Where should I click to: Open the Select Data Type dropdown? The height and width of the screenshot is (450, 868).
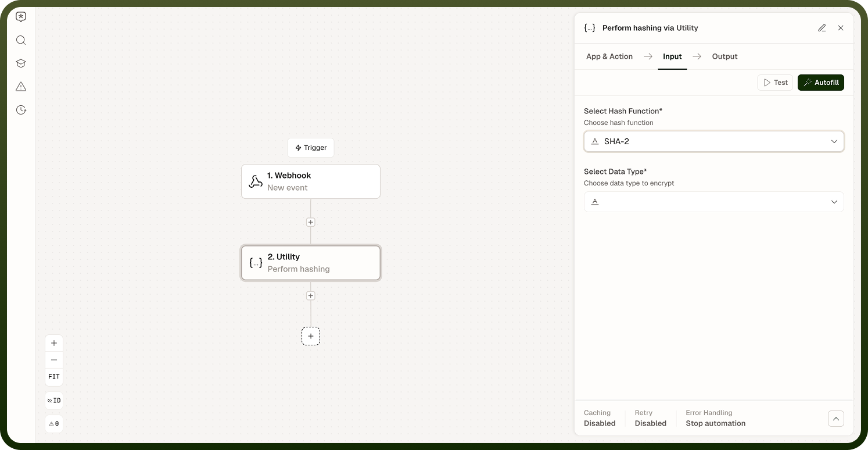tap(713, 202)
